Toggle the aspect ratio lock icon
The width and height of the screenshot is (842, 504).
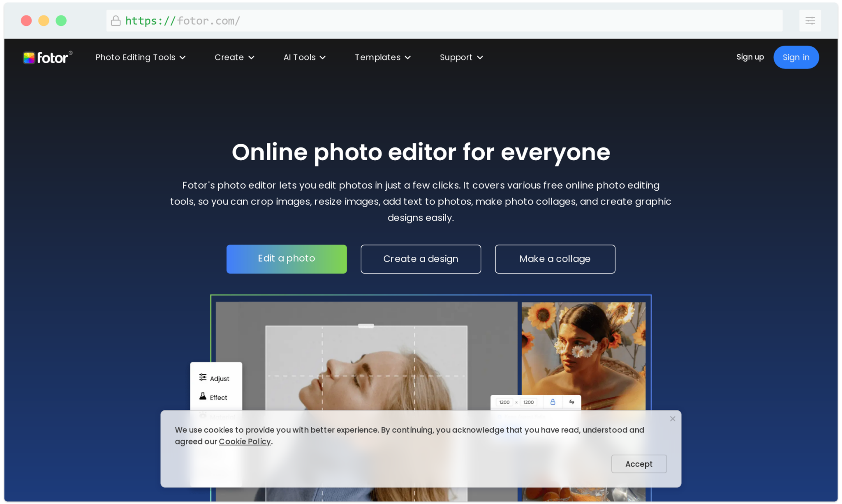point(553,402)
